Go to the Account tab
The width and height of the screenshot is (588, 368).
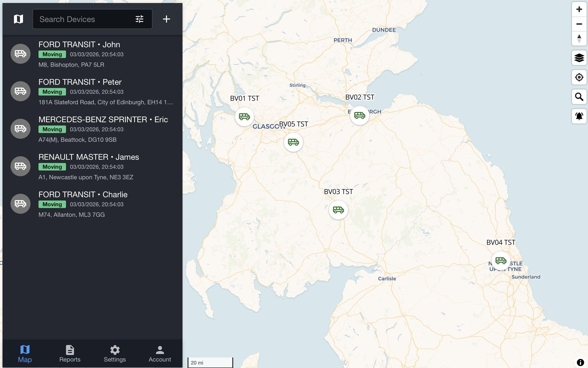[160, 353]
